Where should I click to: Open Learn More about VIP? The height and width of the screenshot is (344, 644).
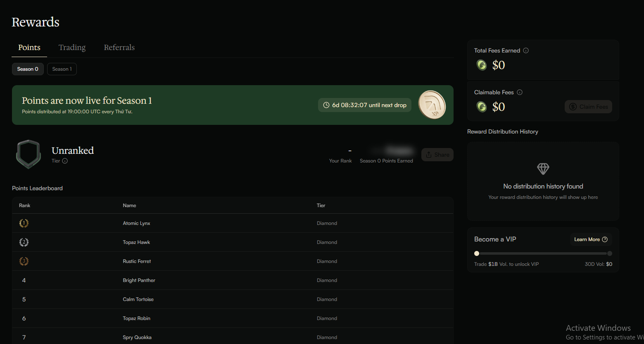pyautogui.click(x=591, y=239)
